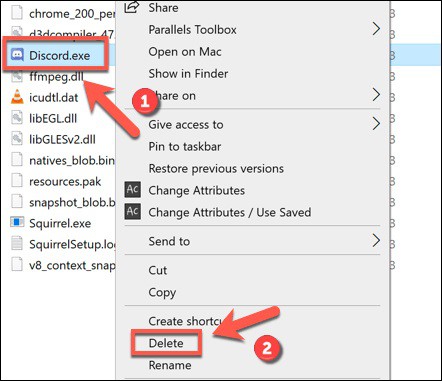The image size is (442, 381).
Task: Choose Rename from the context menu
Action: tap(170, 365)
